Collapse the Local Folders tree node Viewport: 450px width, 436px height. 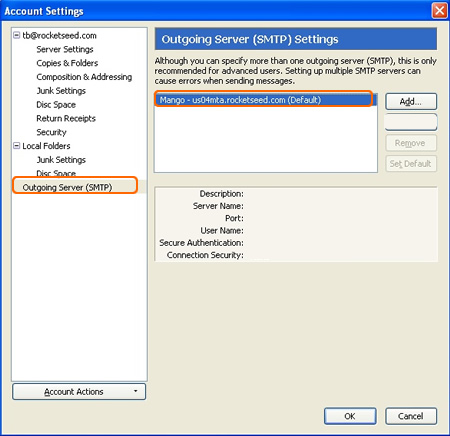tap(16, 146)
